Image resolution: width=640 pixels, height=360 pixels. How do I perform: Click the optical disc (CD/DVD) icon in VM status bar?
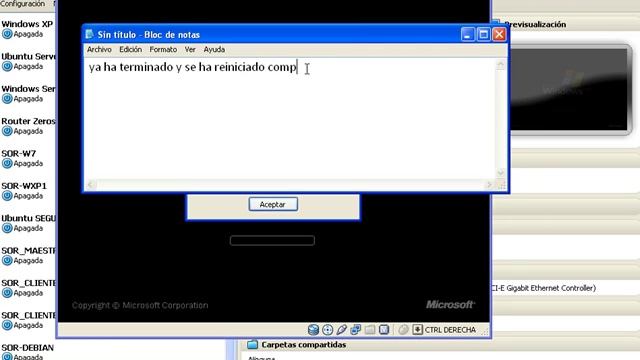[x=327, y=330]
